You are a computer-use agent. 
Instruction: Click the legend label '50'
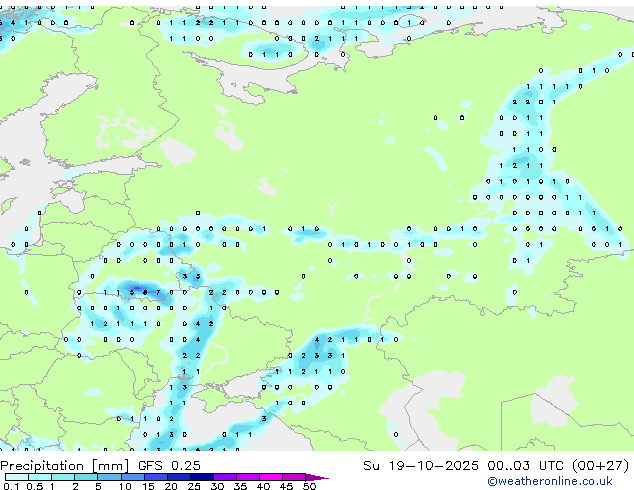[x=309, y=486]
